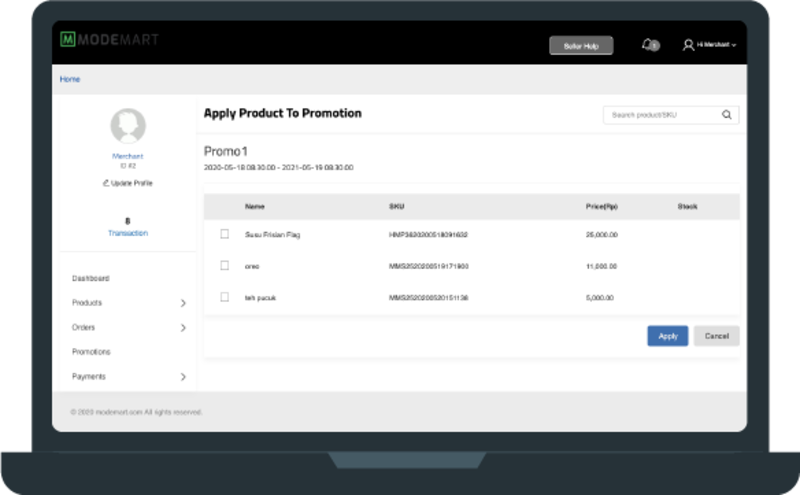
Task: Click the Cancel button
Action: [717, 336]
